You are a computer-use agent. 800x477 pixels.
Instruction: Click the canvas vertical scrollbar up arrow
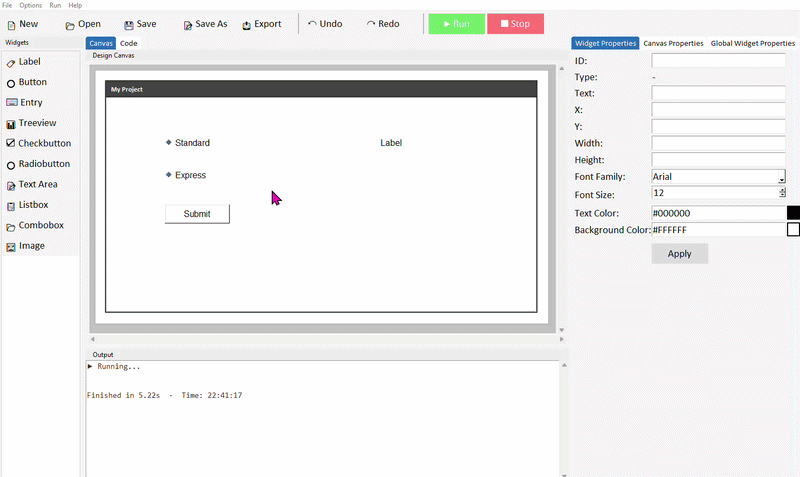pos(562,68)
